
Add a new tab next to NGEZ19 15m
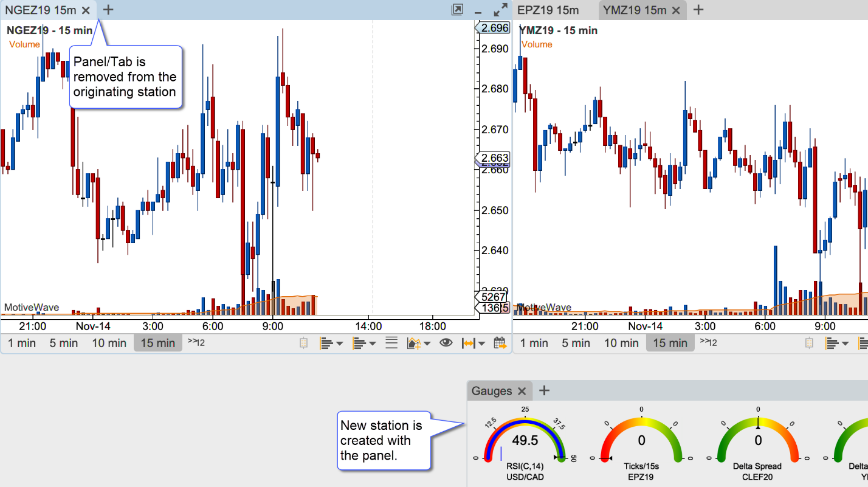click(108, 10)
